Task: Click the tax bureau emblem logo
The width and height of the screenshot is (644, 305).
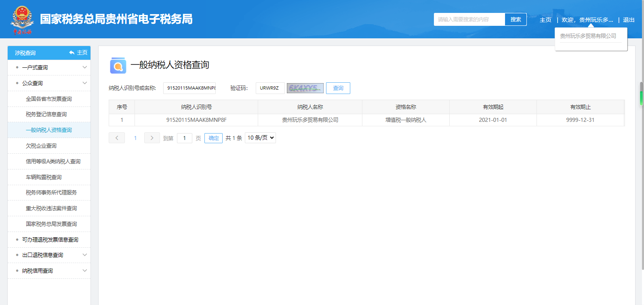Action: tap(22, 19)
